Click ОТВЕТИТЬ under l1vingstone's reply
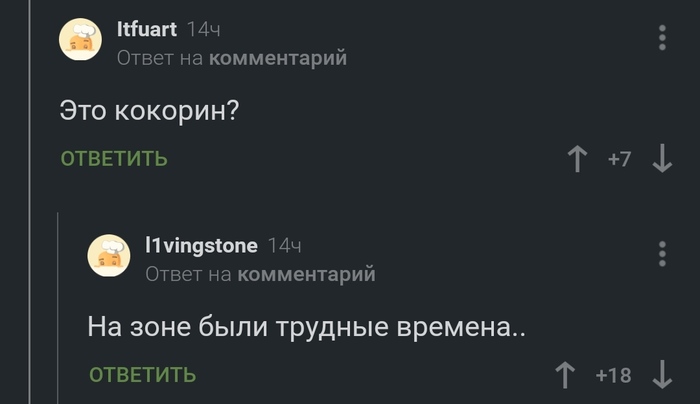This screenshot has width=700, height=404. (142, 375)
